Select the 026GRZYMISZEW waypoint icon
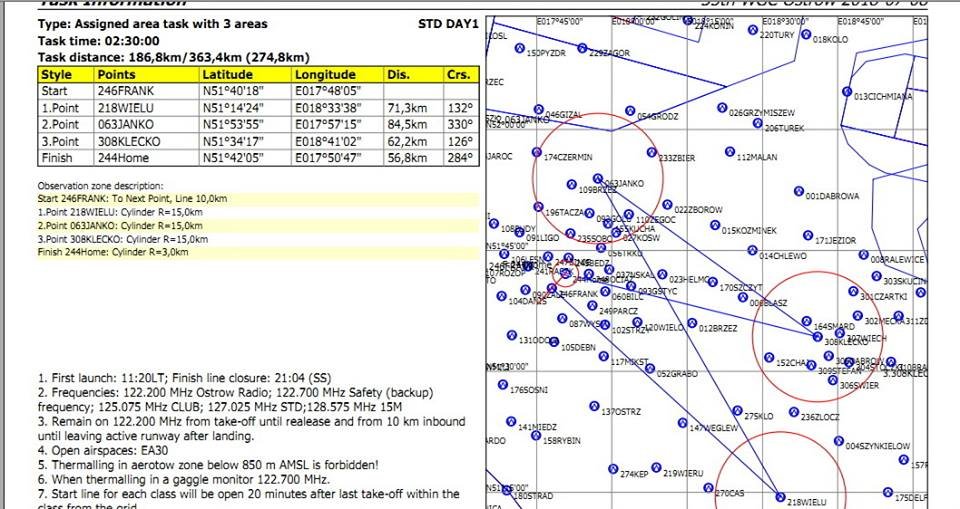This screenshot has height=509, width=960. point(722,110)
